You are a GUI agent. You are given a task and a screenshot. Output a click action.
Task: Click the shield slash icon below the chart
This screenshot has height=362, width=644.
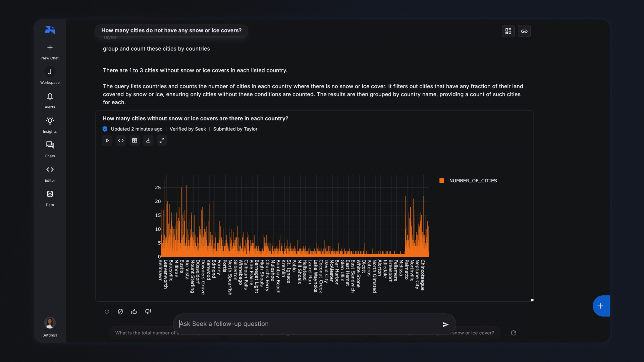(x=120, y=312)
